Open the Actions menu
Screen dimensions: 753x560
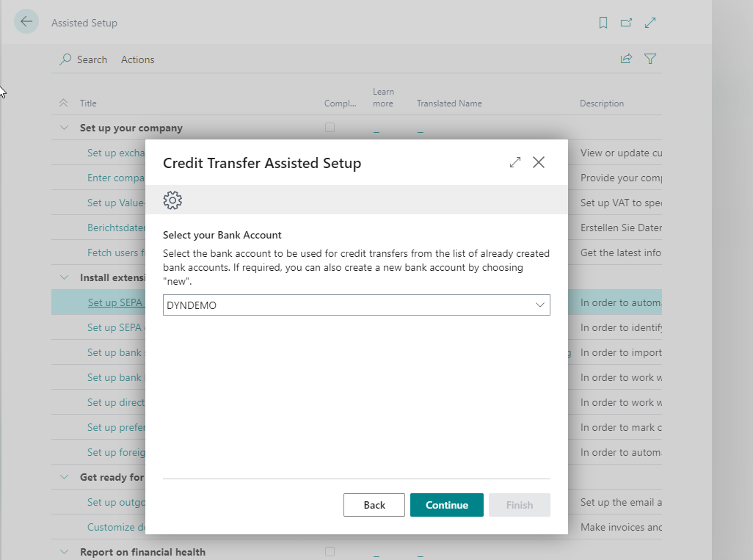pyautogui.click(x=137, y=59)
